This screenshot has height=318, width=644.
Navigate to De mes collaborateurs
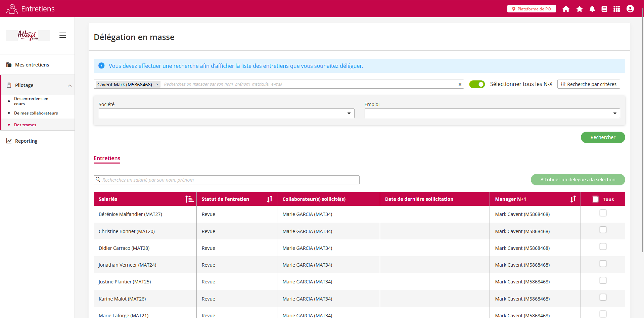pos(36,113)
